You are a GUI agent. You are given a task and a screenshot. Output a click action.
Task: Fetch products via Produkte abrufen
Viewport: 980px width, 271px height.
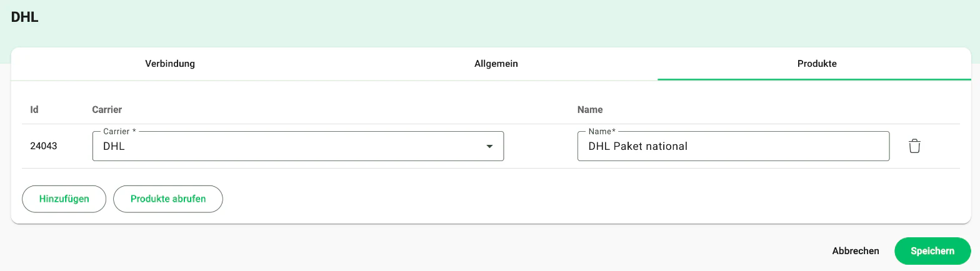pyautogui.click(x=168, y=199)
